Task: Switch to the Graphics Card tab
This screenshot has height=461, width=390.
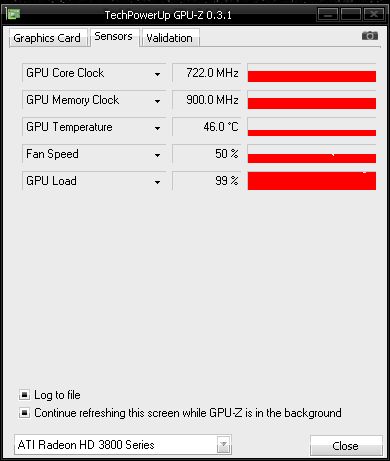Action: pyautogui.click(x=48, y=38)
